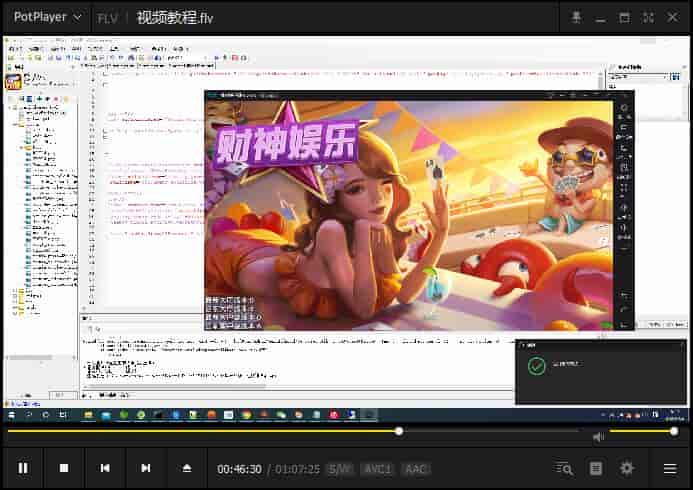
Task: Open the chapter/bookmark list icon
Action: coord(596,468)
